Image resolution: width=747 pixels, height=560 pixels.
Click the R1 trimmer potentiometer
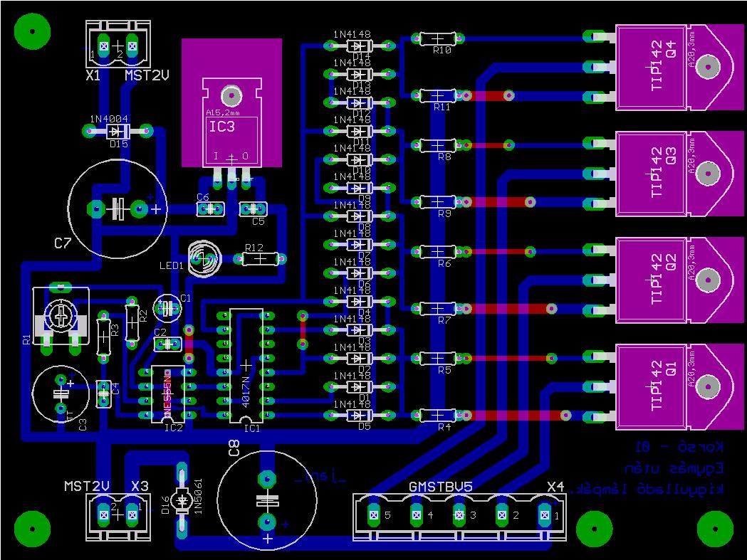tap(61, 316)
